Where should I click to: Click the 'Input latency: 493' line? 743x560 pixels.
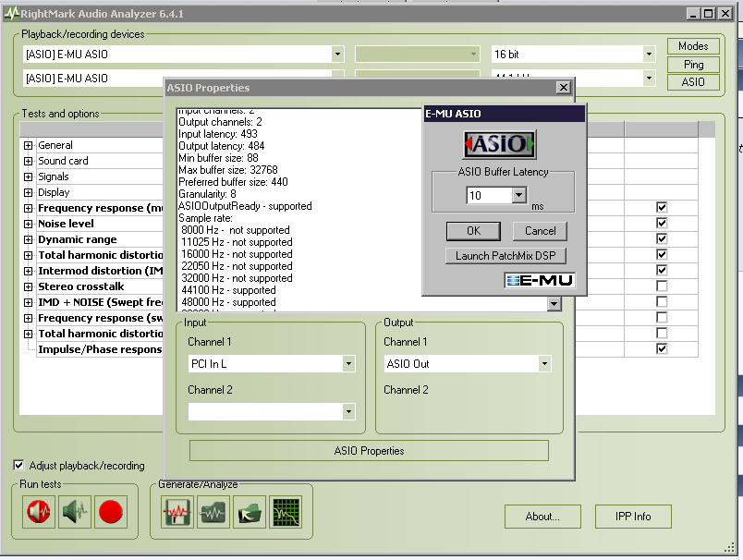coord(217,134)
